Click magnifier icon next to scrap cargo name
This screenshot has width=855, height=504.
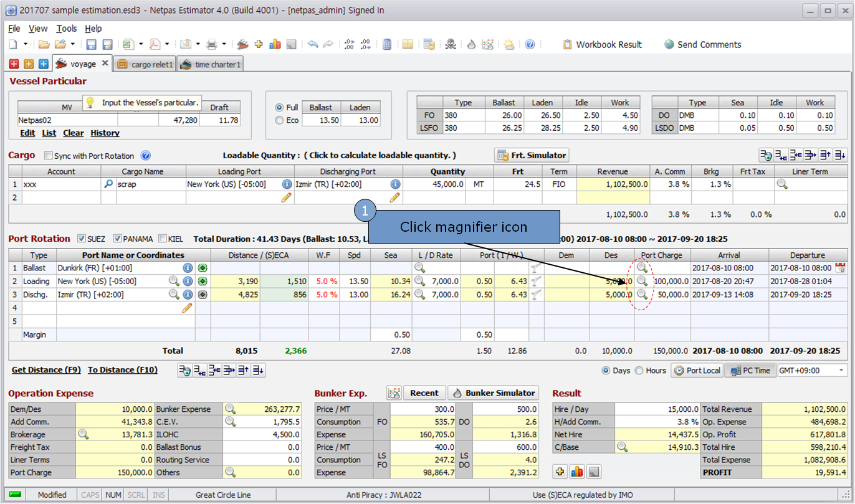tap(108, 184)
